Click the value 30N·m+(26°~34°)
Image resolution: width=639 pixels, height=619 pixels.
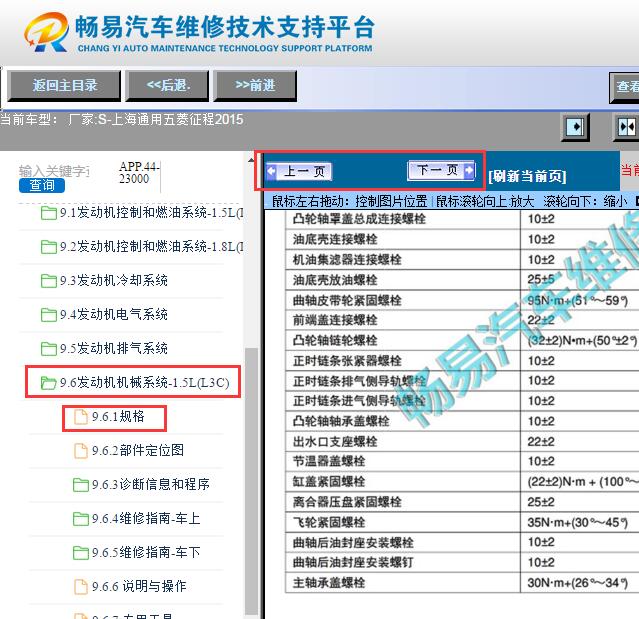coord(577,583)
